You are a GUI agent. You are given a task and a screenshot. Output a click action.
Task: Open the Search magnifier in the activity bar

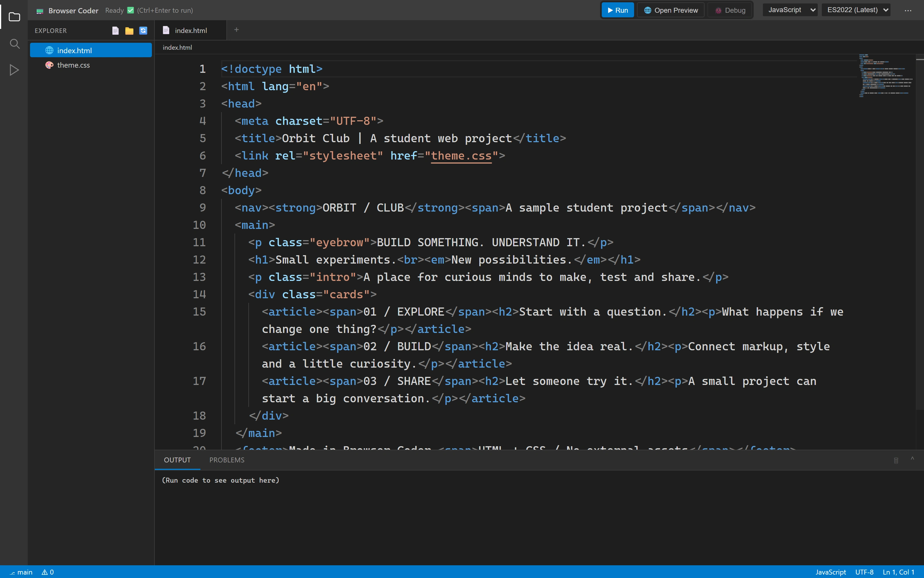(x=14, y=44)
